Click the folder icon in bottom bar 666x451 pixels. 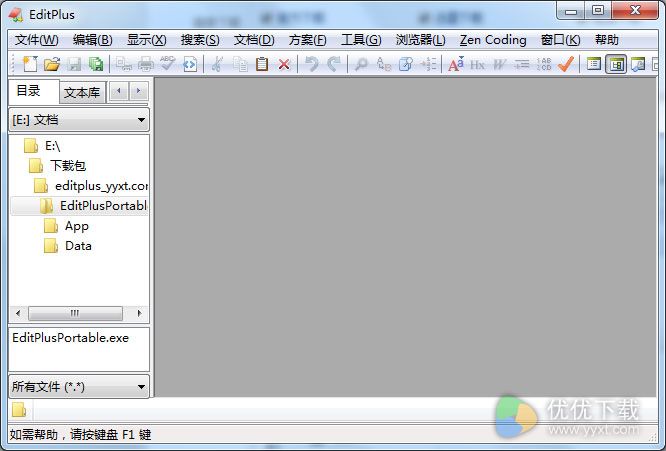click(x=19, y=410)
